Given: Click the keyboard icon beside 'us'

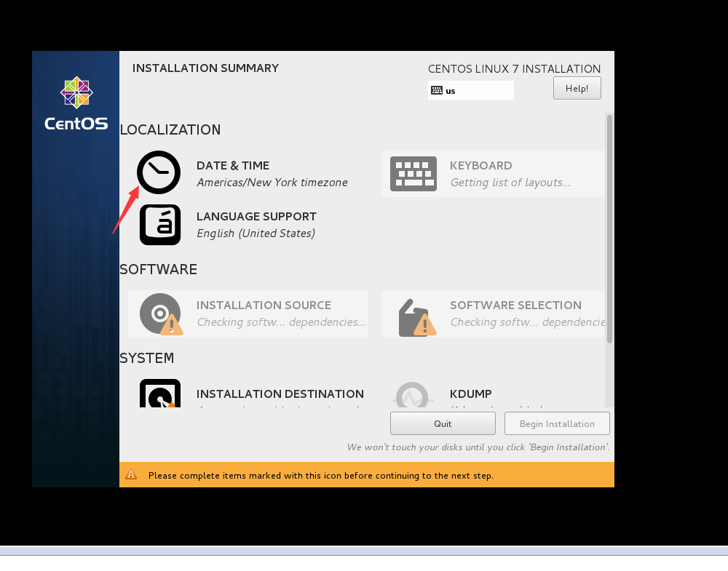Looking at the screenshot, I should [x=436, y=90].
